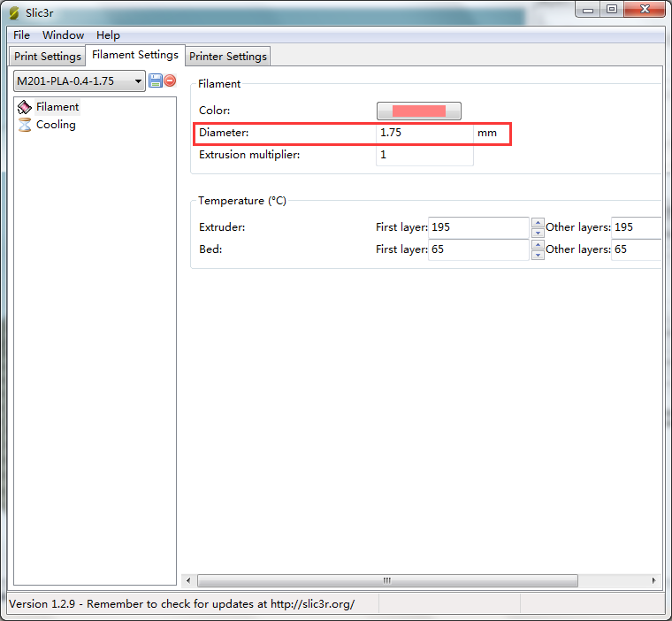This screenshot has height=621, width=672.
Task: Switch to the Printer Settings tab
Action: 227,57
